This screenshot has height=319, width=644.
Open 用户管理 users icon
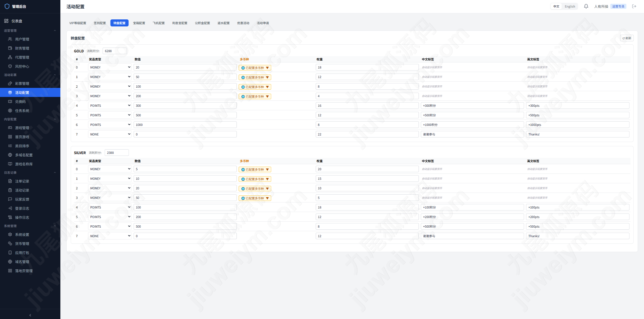[x=10, y=39]
